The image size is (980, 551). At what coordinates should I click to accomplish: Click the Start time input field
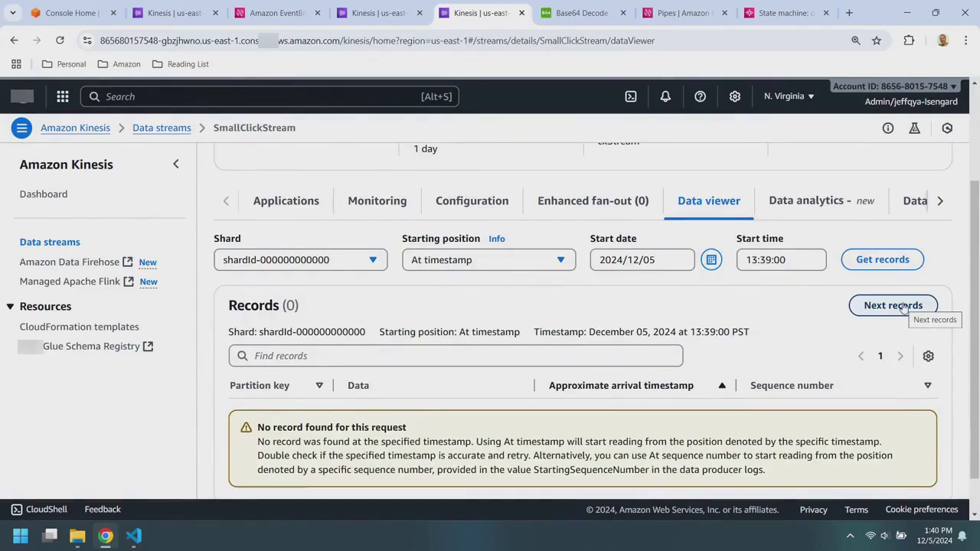pos(782,259)
